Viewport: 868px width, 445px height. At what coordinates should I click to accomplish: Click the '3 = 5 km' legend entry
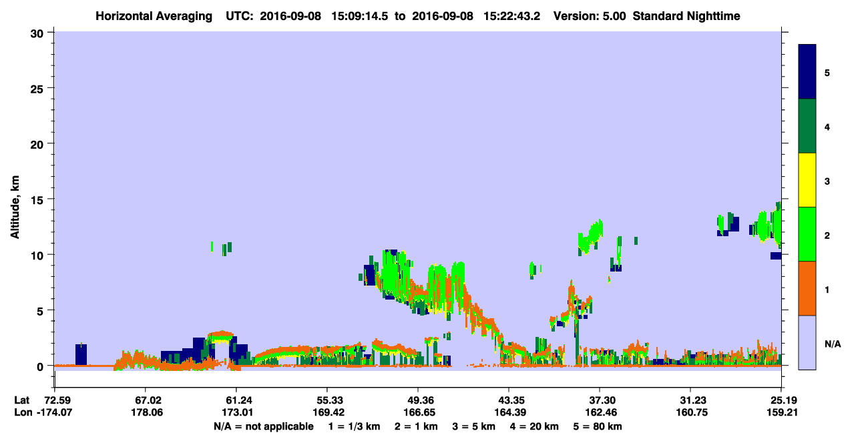pos(474,426)
